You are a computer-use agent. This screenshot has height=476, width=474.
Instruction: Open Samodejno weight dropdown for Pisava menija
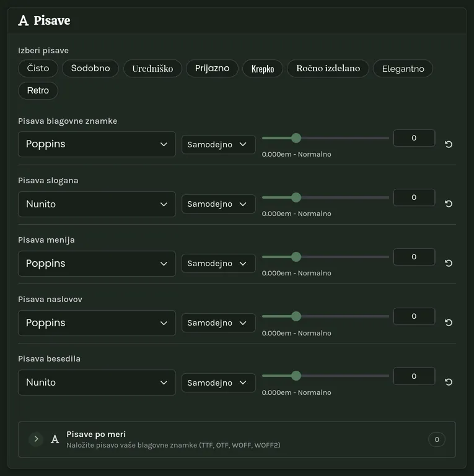(219, 264)
